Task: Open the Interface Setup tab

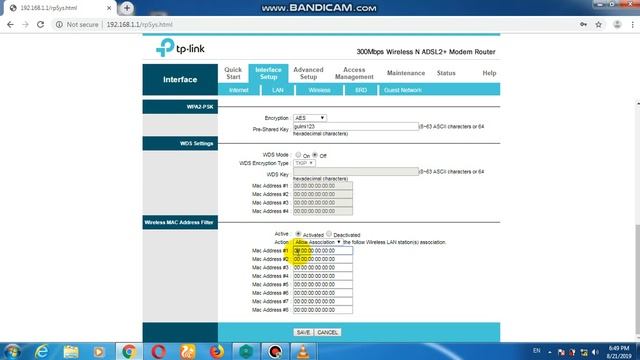Action: (268, 73)
